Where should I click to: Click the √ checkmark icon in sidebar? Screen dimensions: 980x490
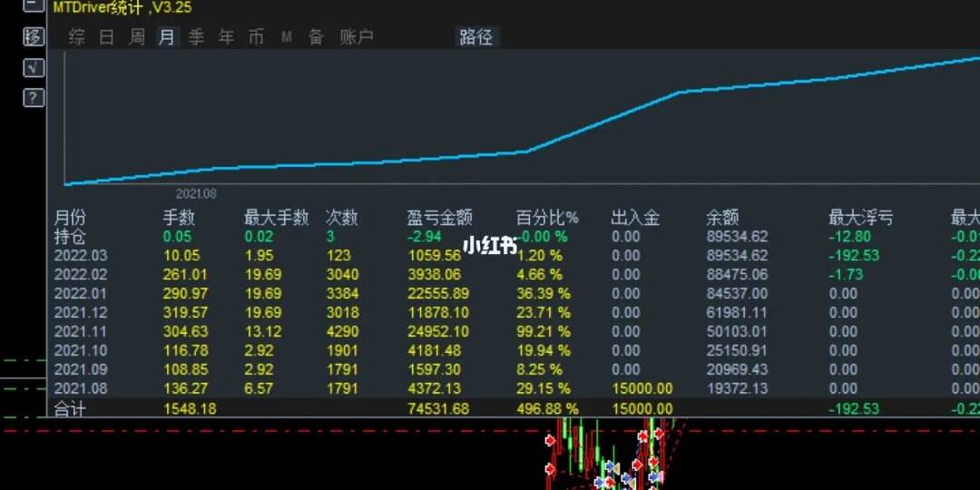point(34,67)
